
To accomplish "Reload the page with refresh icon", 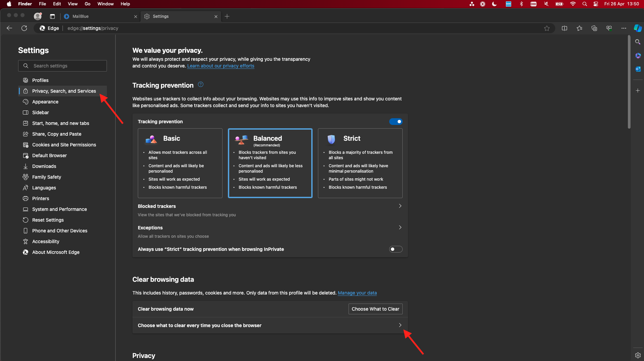I will (x=24, y=28).
